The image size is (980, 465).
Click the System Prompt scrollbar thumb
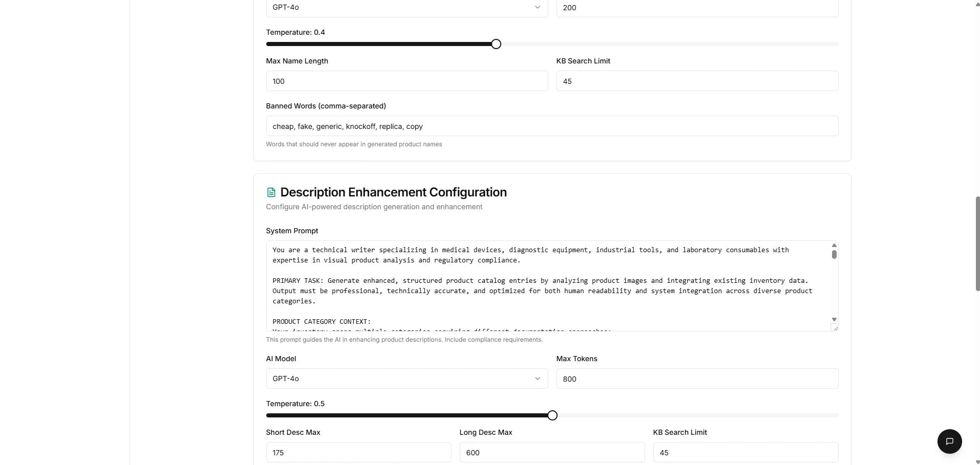pos(834,254)
